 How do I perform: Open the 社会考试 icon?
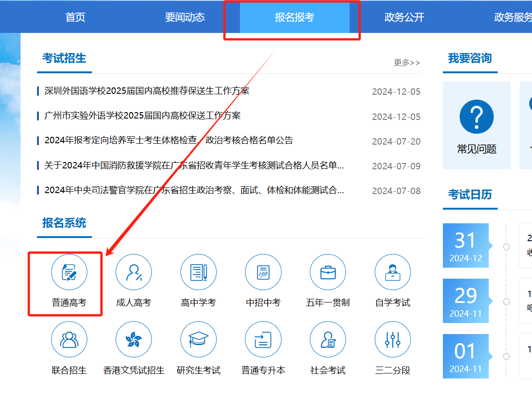coord(328,339)
